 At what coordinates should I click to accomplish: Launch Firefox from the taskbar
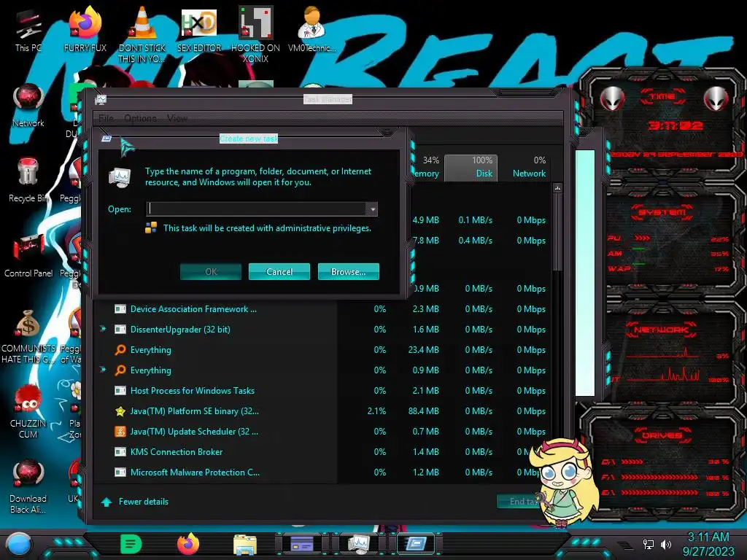coord(188,544)
